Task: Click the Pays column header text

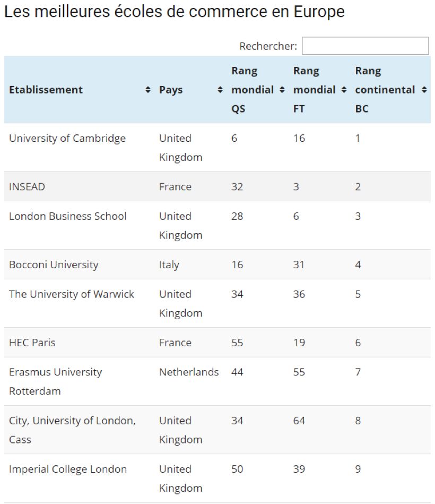Action: (x=171, y=90)
